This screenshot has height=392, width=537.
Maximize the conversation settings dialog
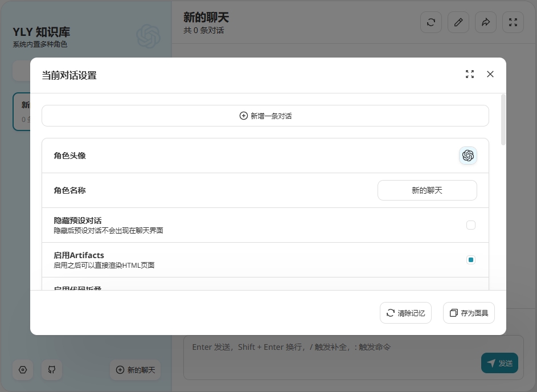click(x=470, y=74)
